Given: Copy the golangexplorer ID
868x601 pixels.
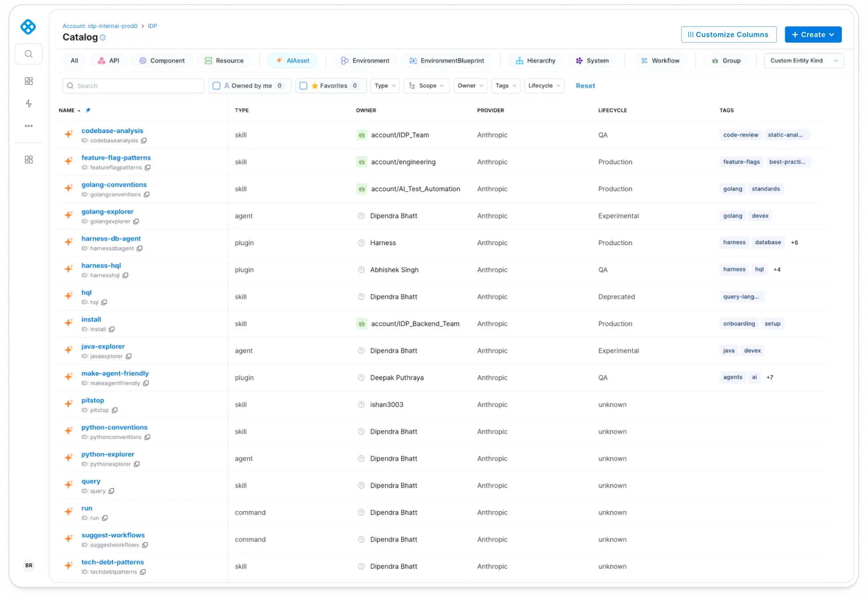Looking at the screenshot, I should (136, 222).
